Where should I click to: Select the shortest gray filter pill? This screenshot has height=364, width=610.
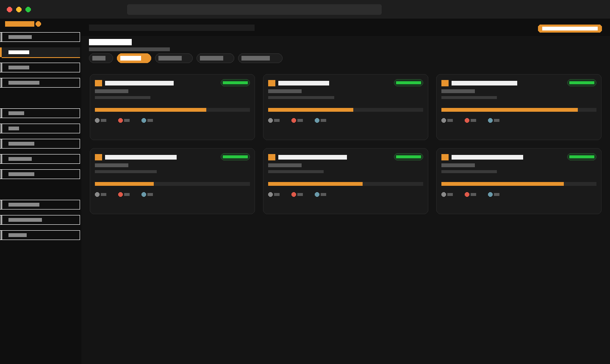pos(101,58)
